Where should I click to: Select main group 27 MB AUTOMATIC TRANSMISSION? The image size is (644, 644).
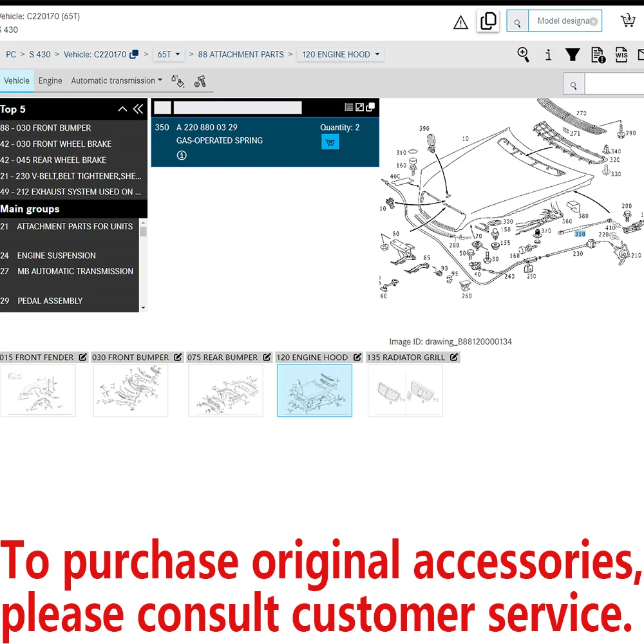click(70, 278)
